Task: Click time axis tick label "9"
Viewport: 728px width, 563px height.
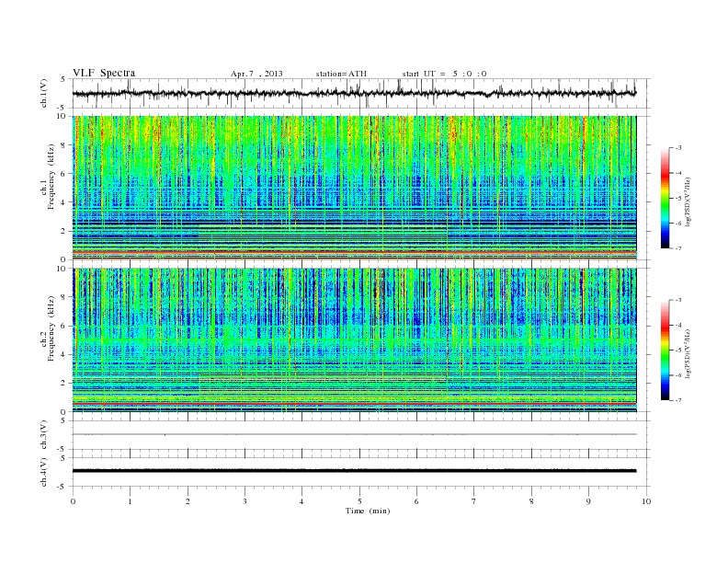Action: 588,501
